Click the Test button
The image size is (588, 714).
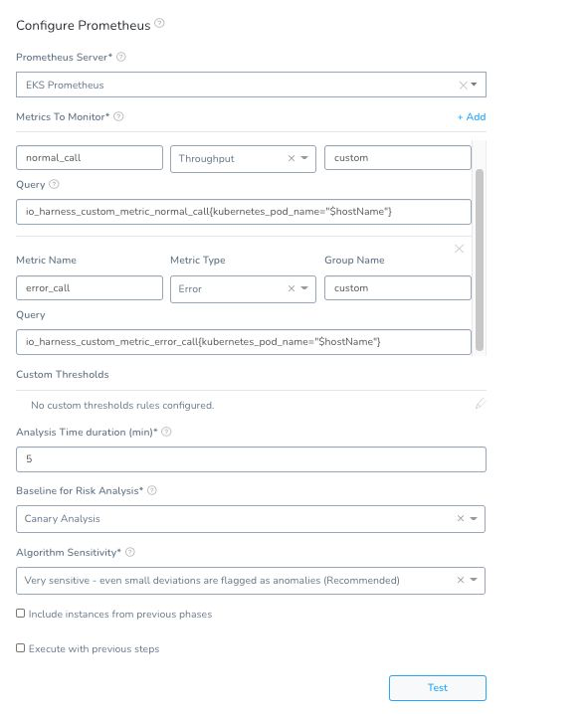(438, 687)
